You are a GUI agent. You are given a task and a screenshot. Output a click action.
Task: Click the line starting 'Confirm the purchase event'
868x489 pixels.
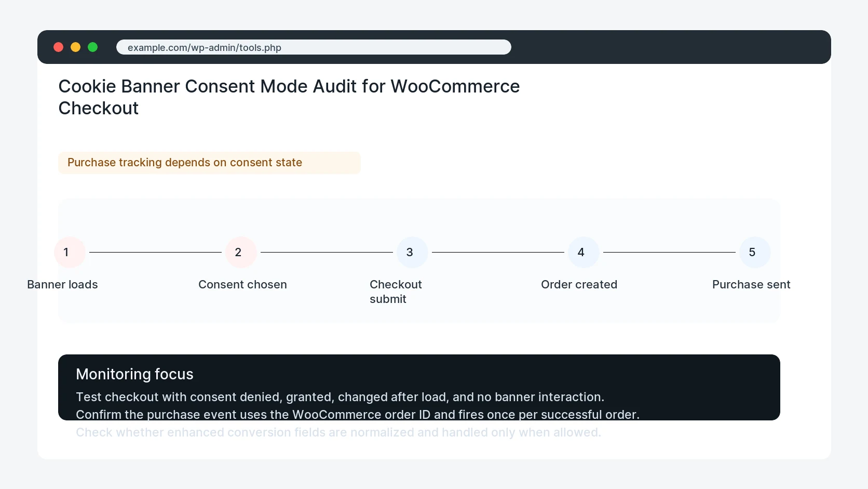tap(358, 415)
